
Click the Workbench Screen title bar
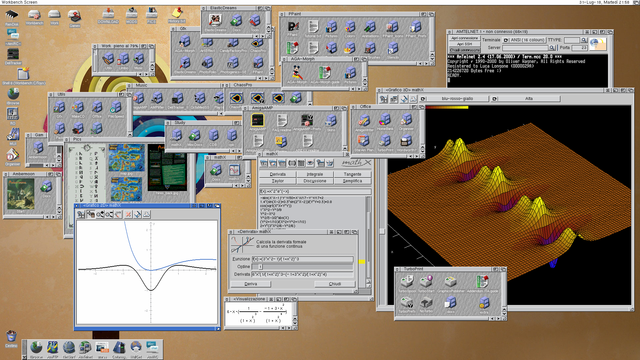tap(320, 2)
